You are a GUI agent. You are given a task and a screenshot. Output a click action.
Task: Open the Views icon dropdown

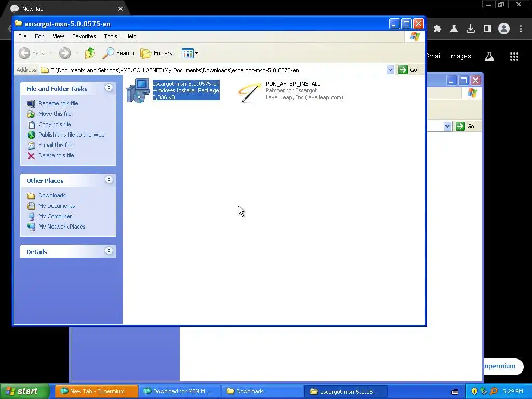(x=190, y=53)
